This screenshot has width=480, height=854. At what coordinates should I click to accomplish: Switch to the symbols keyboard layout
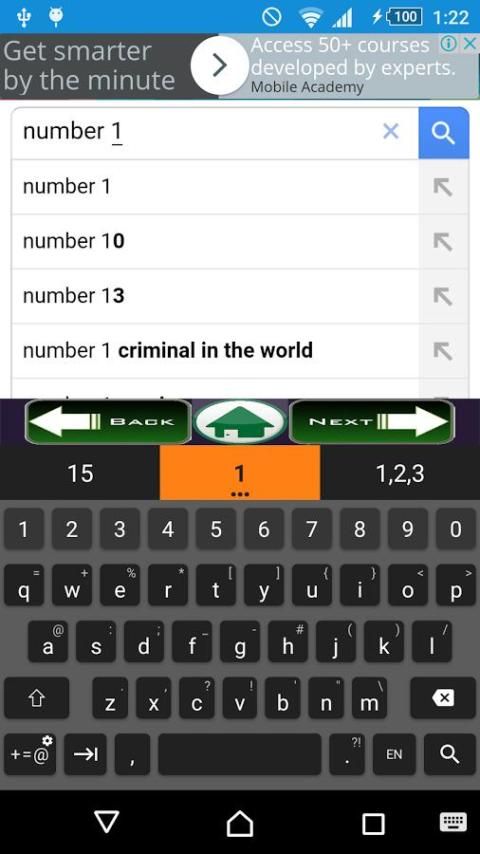(30, 754)
